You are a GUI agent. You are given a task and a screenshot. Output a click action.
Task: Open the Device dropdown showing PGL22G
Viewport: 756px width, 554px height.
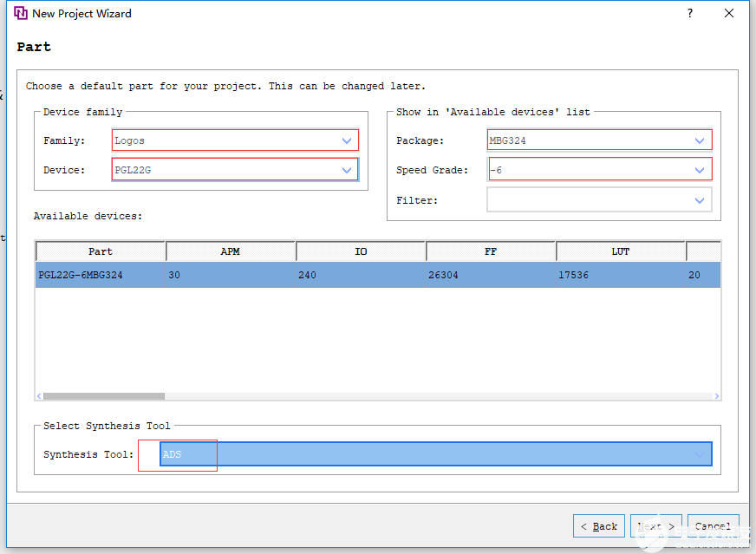click(x=235, y=170)
